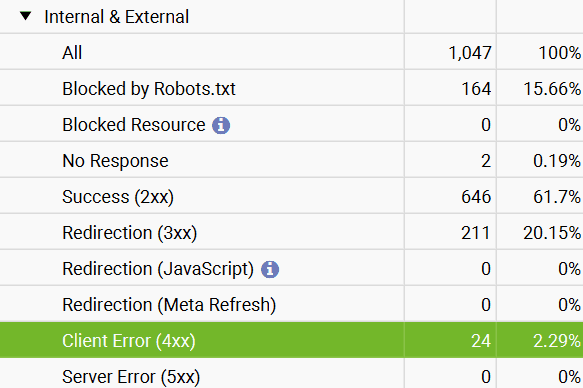This screenshot has width=583, height=388.
Task: Choose the No Response filter
Action: tap(292, 161)
